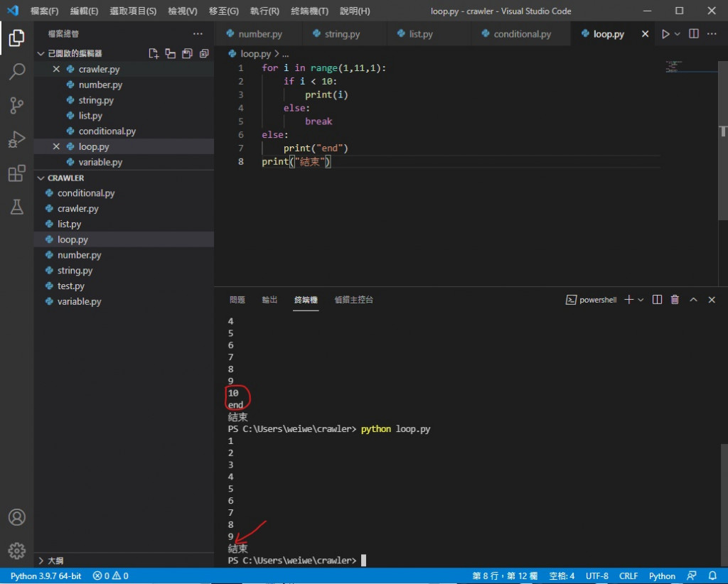728x584 pixels.
Task: Kill terminal with trash icon
Action: point(675,300)
